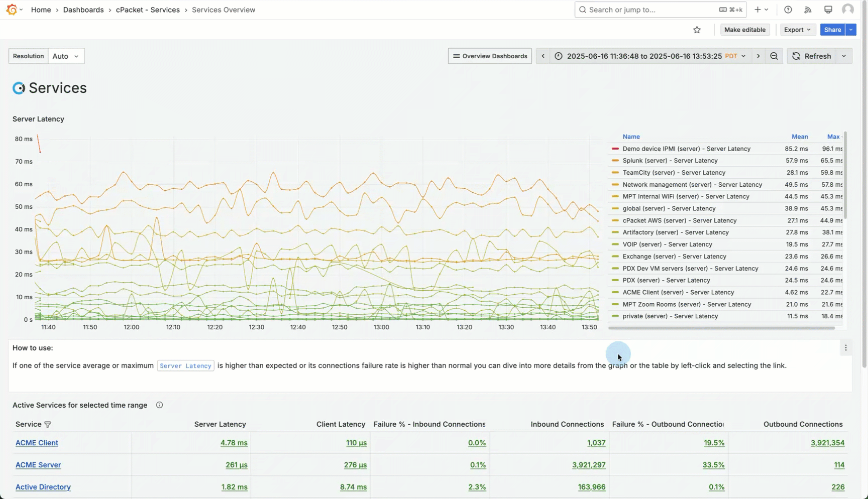
Task: Open the How to use panel menu dots
Action: (x=846, y=348)
